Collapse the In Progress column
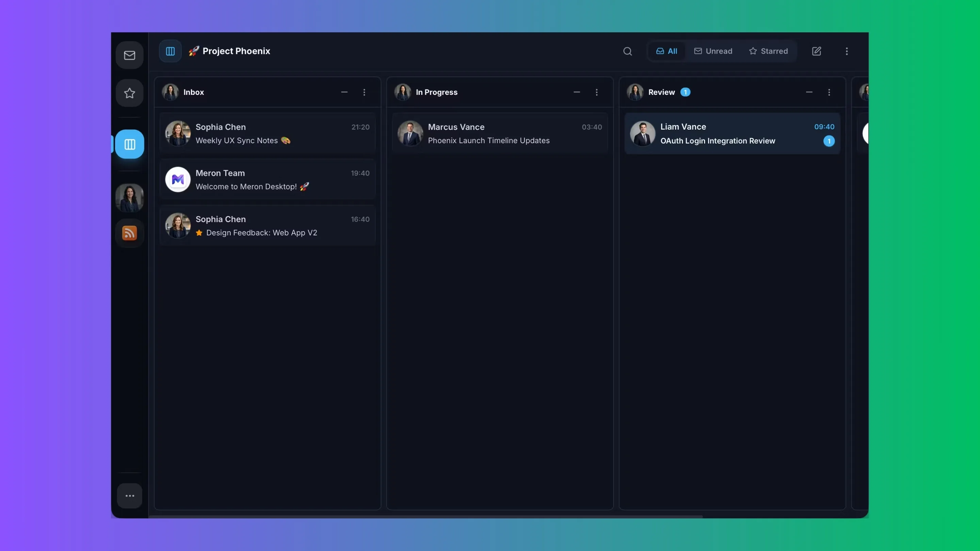Viewport: 980px width, 551px height. click(x=577, y=92)
